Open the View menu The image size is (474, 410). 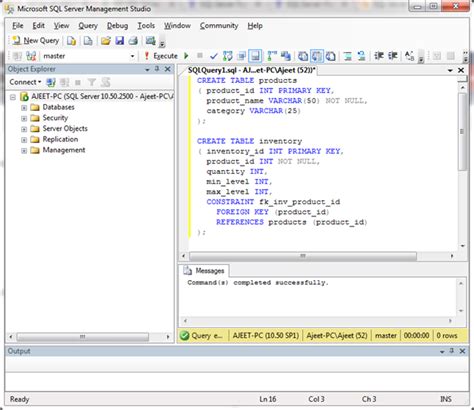61,26
